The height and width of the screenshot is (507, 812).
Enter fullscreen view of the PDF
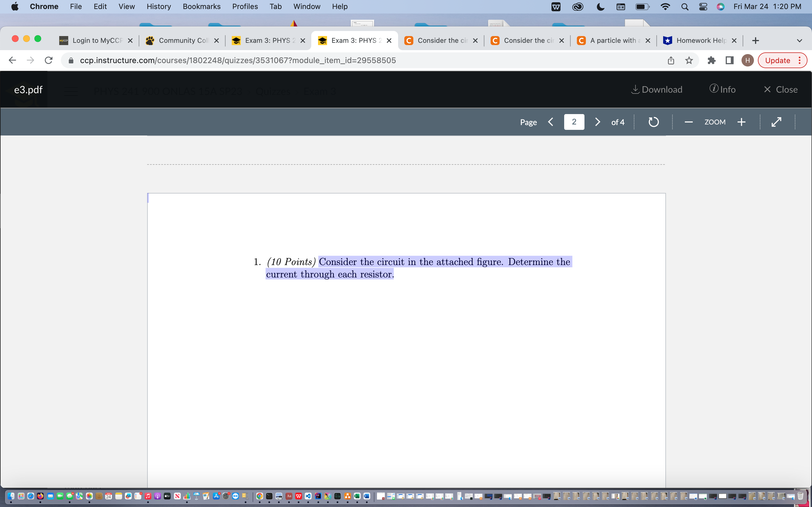coord(776,122)
